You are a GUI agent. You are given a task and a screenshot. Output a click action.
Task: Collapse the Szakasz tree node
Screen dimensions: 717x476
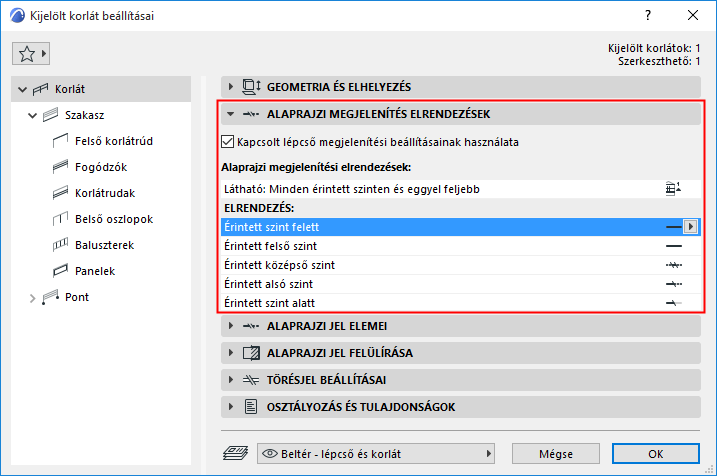pos(32,116)
